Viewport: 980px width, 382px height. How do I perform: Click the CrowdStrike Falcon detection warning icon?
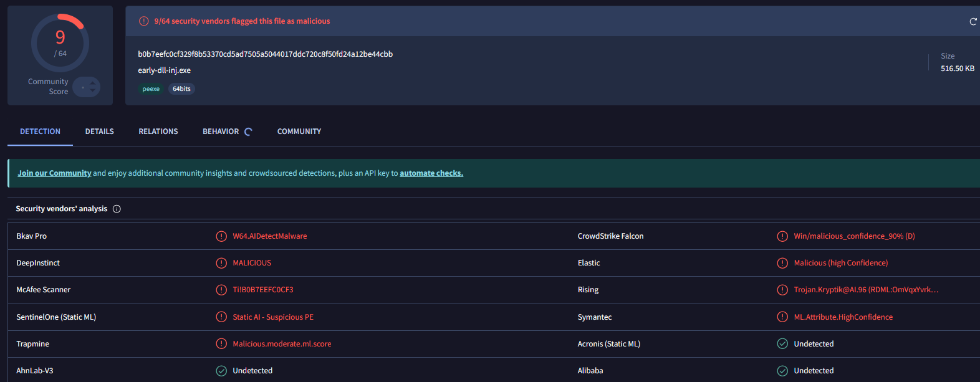point(782,236)
